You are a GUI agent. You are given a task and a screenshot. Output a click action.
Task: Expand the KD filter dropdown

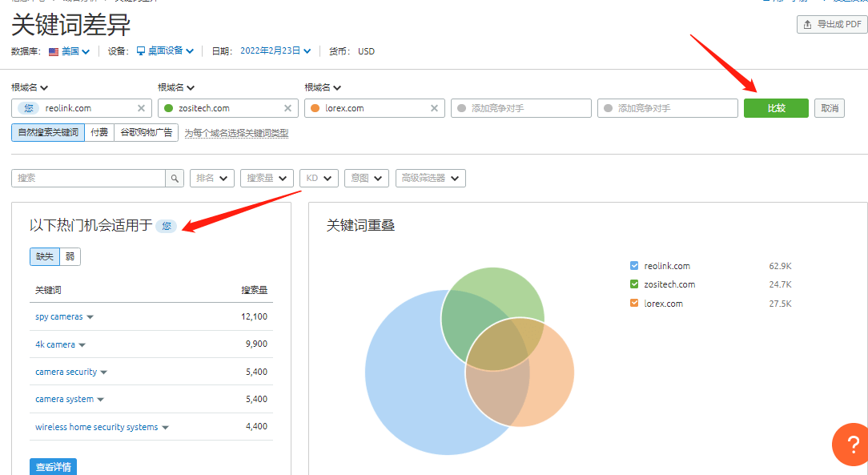pyautogui.click(x=319, y=178)
